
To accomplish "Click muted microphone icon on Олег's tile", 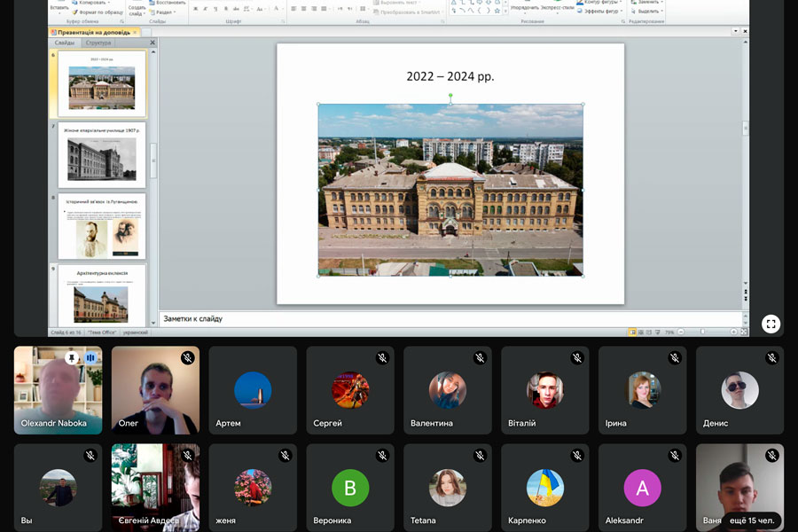I will (x=187, y=358).
